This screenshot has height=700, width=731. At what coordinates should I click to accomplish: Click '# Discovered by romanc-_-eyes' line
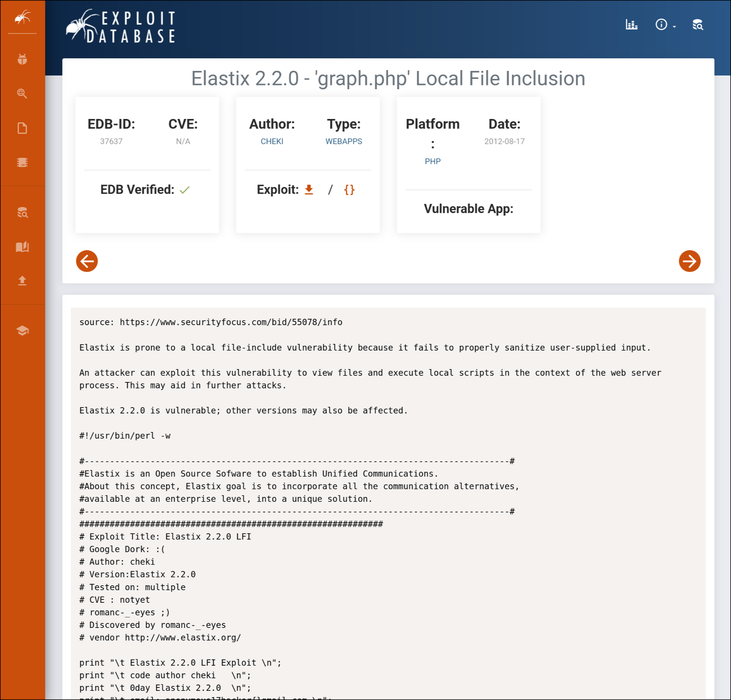(153, 625)
